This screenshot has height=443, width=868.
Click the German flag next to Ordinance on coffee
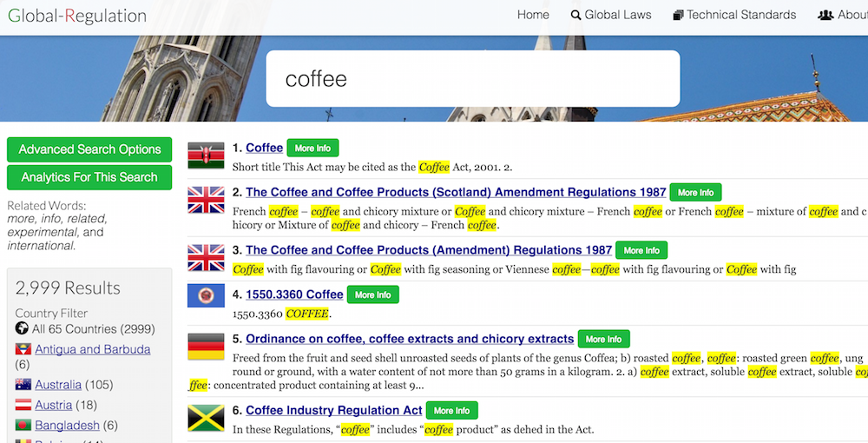[206, 346]
